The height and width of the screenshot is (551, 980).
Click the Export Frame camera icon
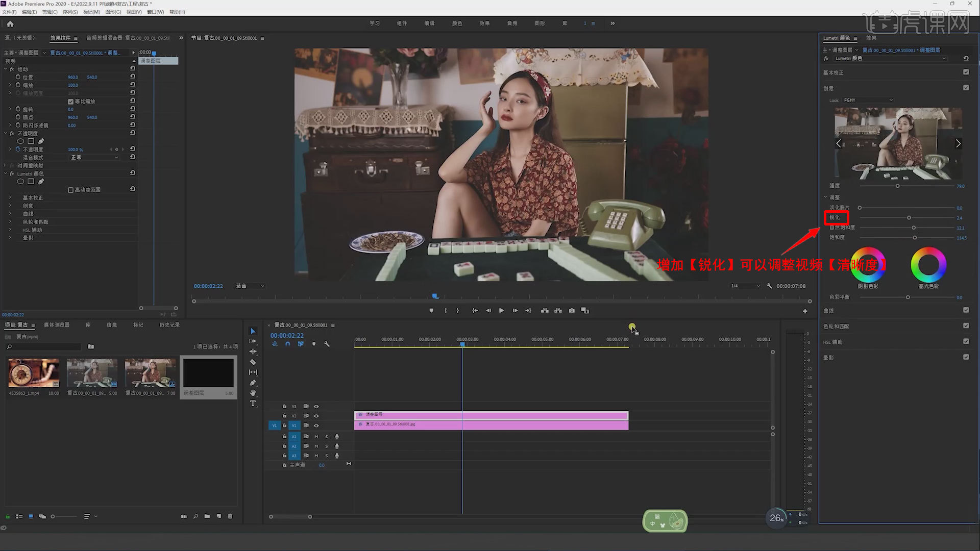[x=572, y=311]
